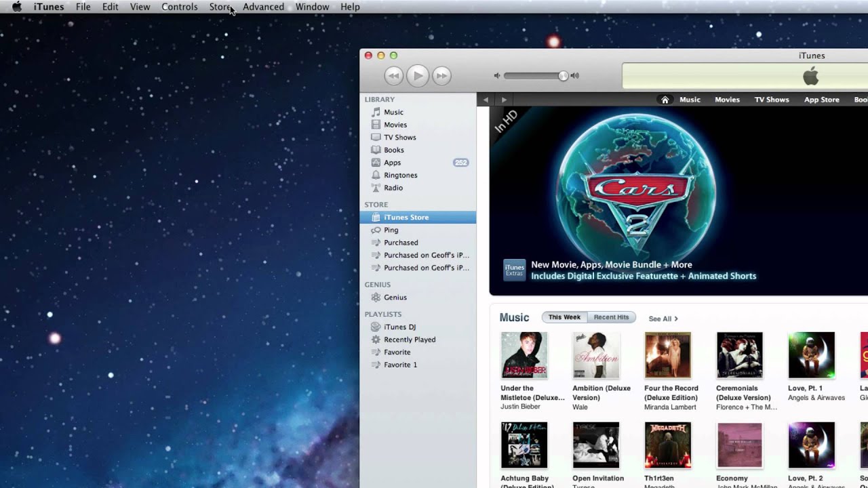This screenshot has width=868, height=488.
Task: Play the current track
Action: (418, 76)
